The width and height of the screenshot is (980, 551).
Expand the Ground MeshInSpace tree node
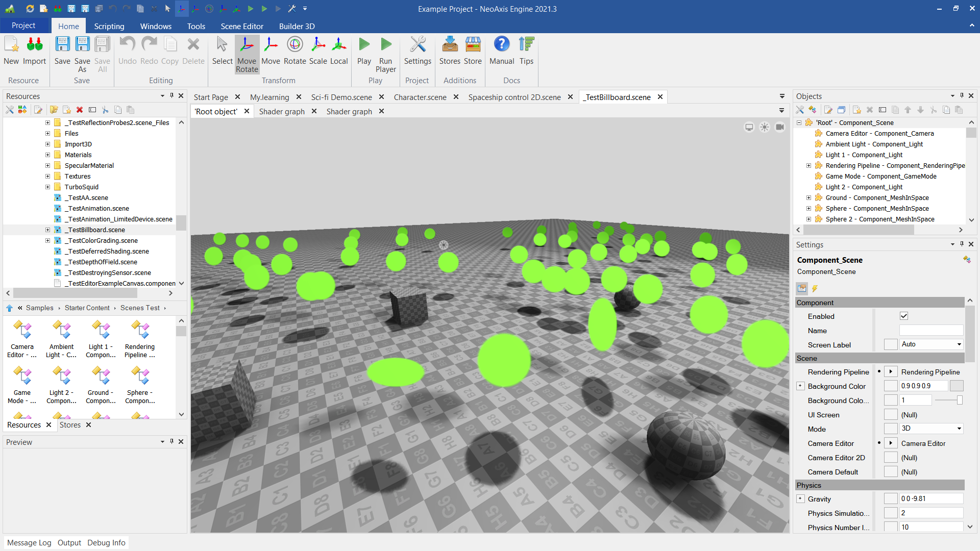[x=808, y=198]
